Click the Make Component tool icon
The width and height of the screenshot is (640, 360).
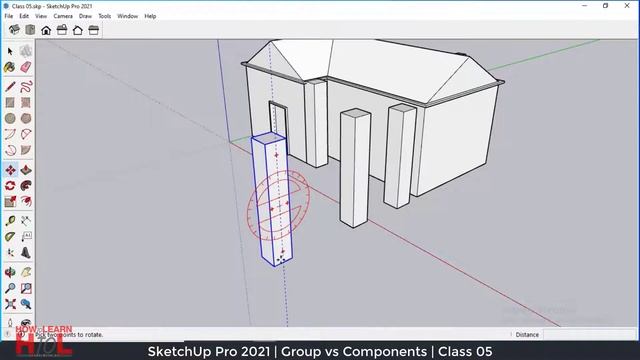[x=26, y=51]
